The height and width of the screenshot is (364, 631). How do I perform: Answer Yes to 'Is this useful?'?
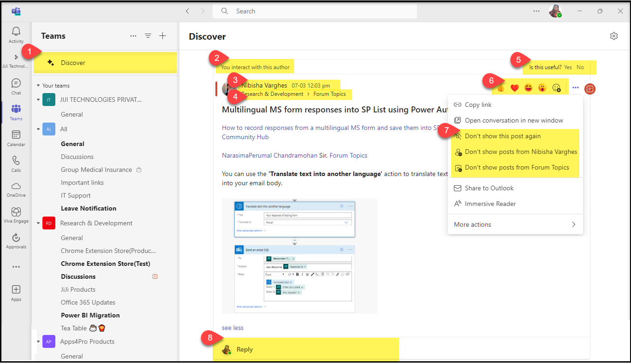[x=568, y=67]
